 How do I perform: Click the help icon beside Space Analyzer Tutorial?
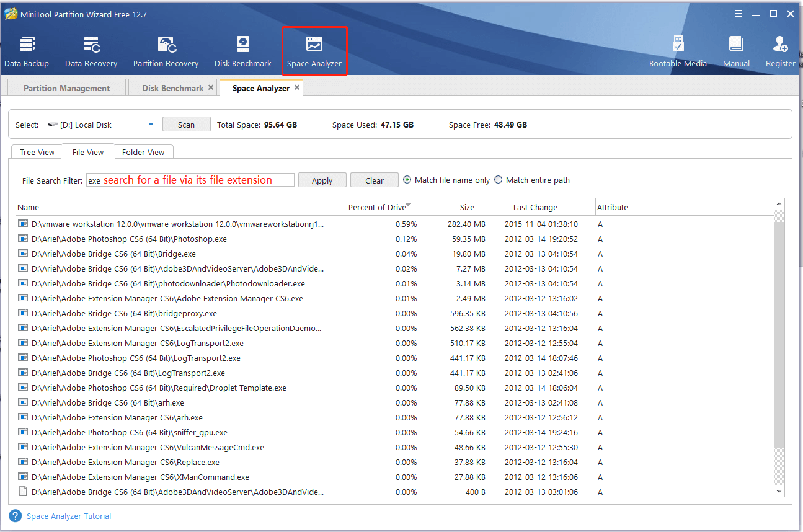pyautogui.click(x=16, y=516)
